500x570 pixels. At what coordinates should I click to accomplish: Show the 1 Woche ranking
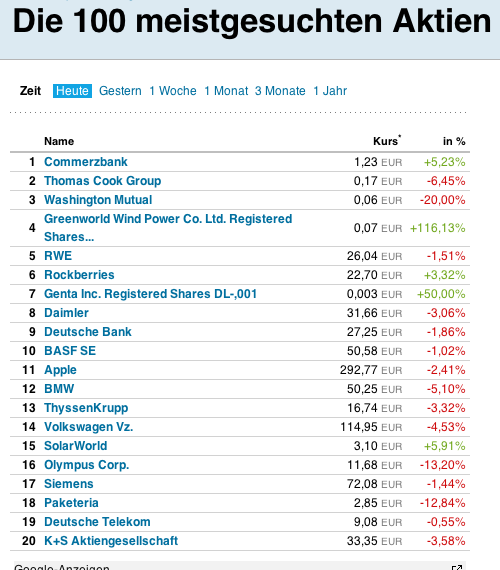pyautogui.click(x=173, y=91)
